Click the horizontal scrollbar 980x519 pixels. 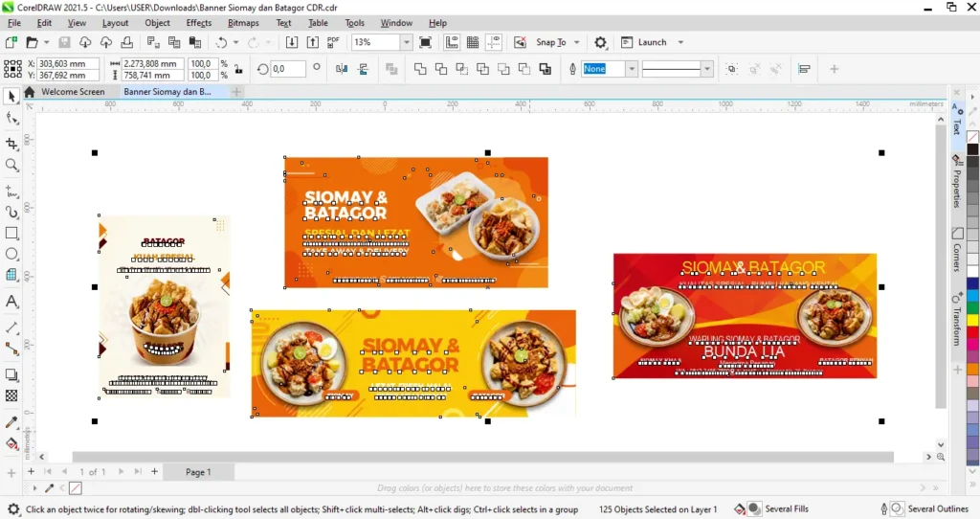[x=482, y=457]
